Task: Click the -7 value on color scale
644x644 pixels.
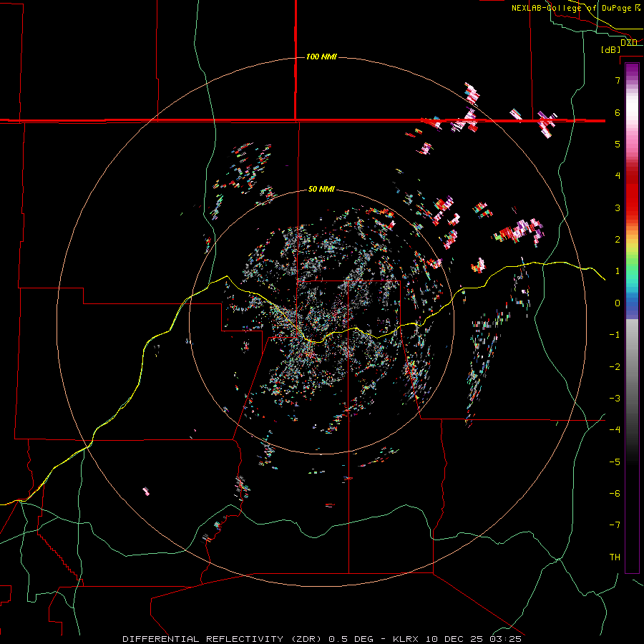Action: point(615,525)
